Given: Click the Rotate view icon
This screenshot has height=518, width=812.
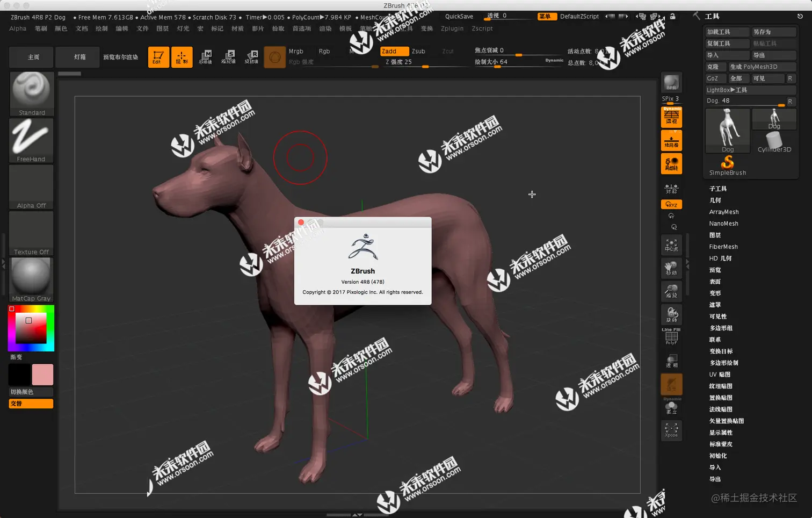Looking at the screenshot, I should pyautogui.click(x=671, y=314).
